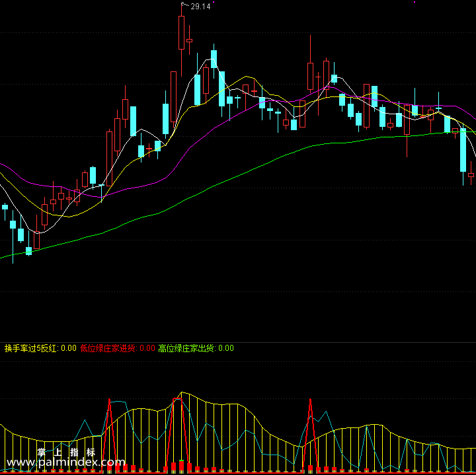The height and width of the screenshot is (475, 476).
Task: Select the large cyan candlestick of the final drop
Action: (463, 150)
